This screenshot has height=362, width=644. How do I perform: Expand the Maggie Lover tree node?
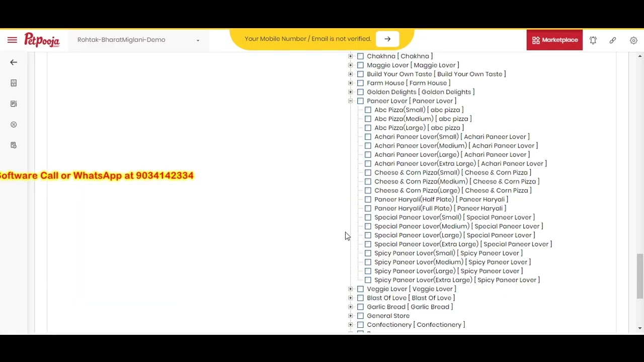351,65
